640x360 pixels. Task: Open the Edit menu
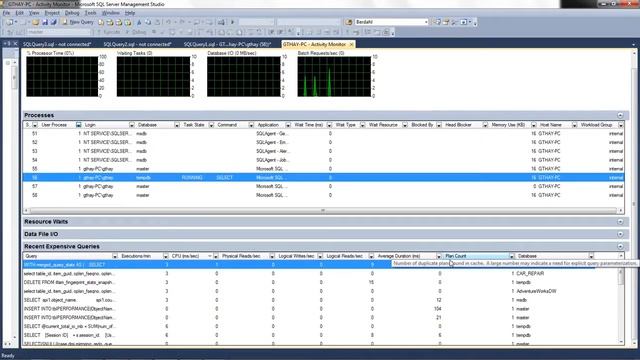coord(19,13)
